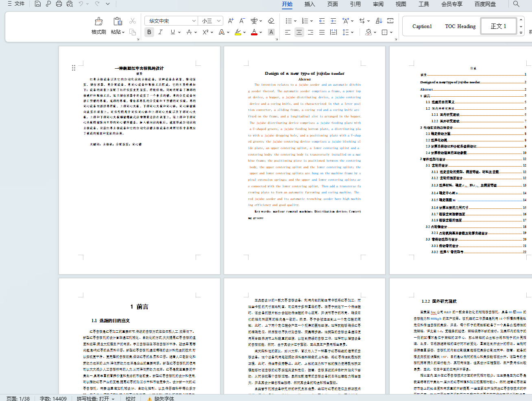This screenshot has height=401, width=532.
Task: Click the Search magnifier icon at top right
Action: pyautogui.click(x=516, y=4)
